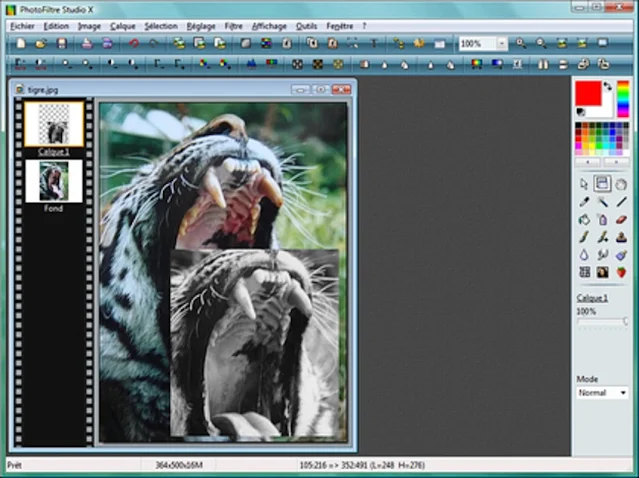This screenshot has width=639, height=478.
Task: Choose the Smudge finger tool
Action: tap(602, 255)
